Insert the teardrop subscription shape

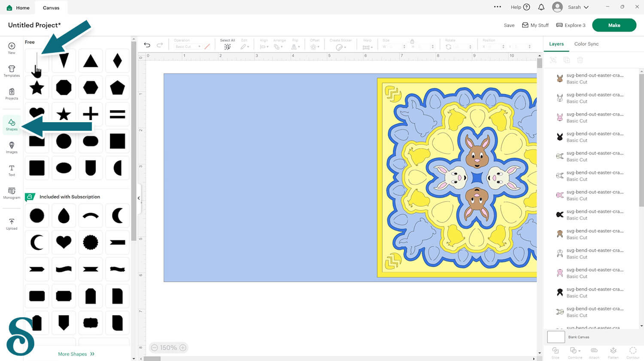tap(64, 216)
